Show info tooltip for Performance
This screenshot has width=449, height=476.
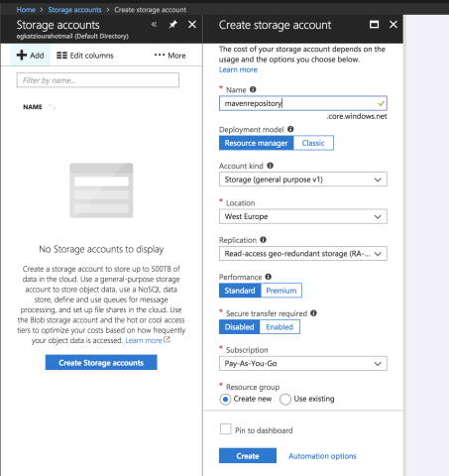pos(269,277)
